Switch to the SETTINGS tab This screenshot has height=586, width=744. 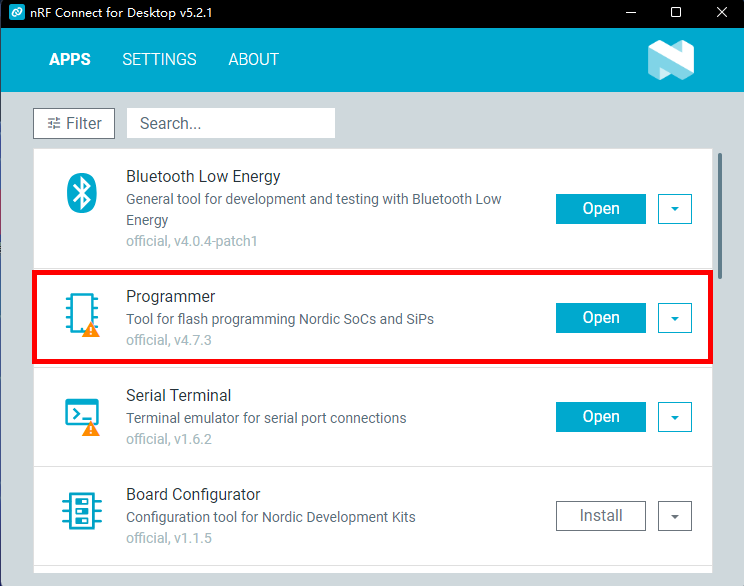click(159, 59)
